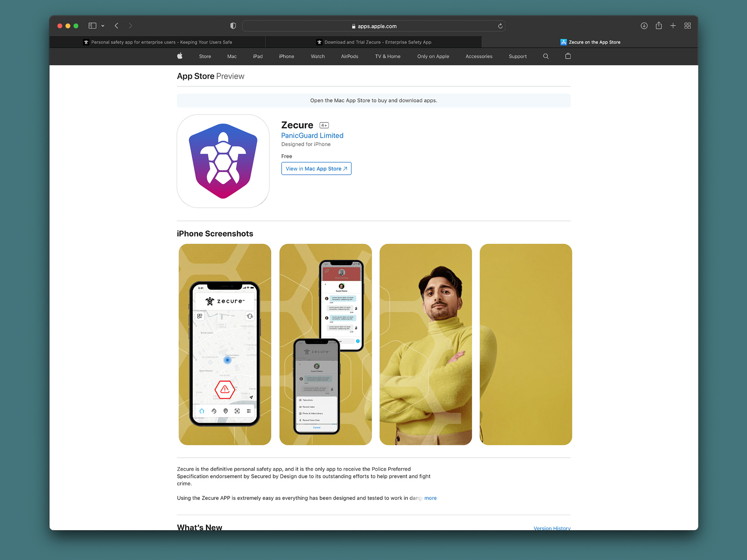
Task: Click the 4+ age rating badge
Action: click(324, 125)
